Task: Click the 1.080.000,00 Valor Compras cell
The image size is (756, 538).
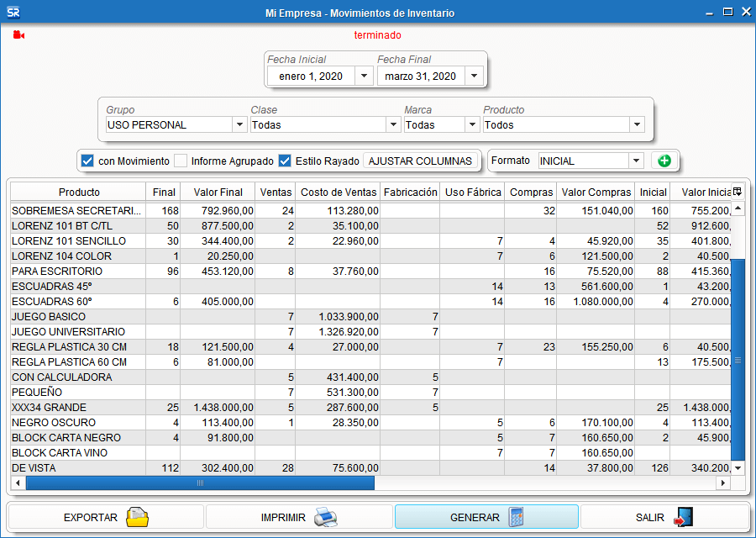Action: (596, 302)
